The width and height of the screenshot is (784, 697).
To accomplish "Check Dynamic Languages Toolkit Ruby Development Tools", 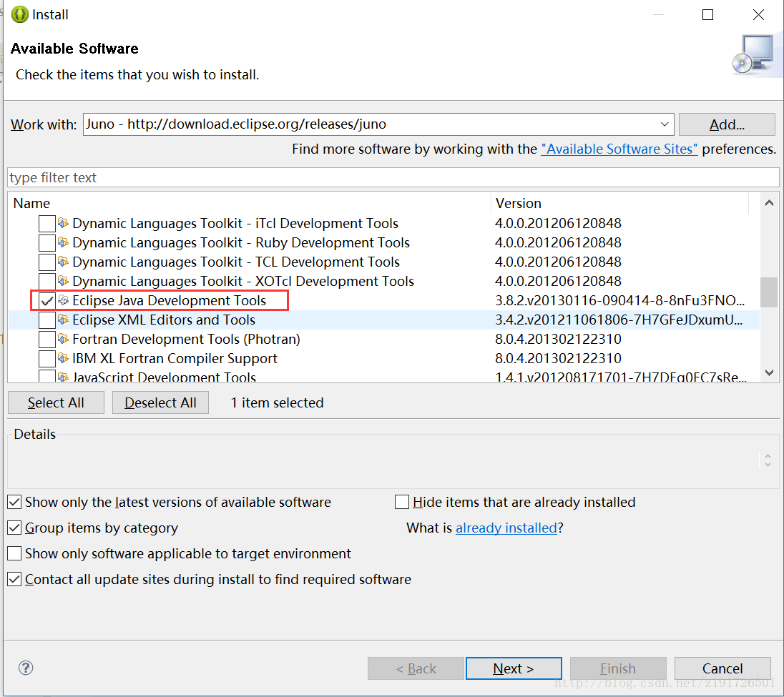I will (x=47, y=243).
